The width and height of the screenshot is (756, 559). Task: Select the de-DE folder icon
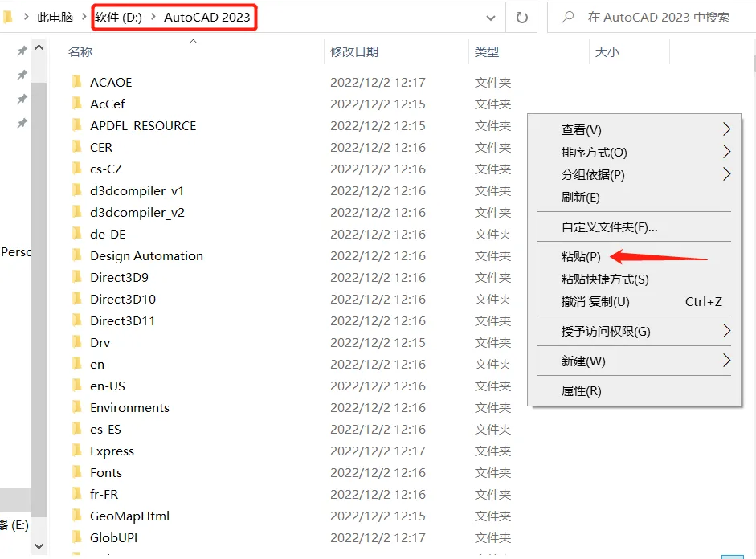click(x=76, y=233)
